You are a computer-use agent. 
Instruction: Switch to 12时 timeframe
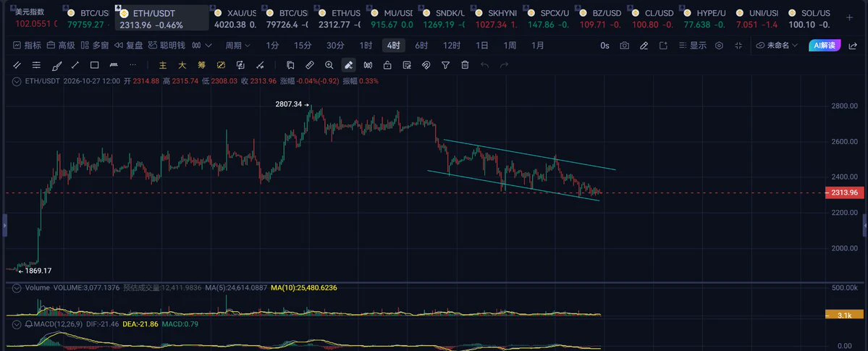[452, 46]
